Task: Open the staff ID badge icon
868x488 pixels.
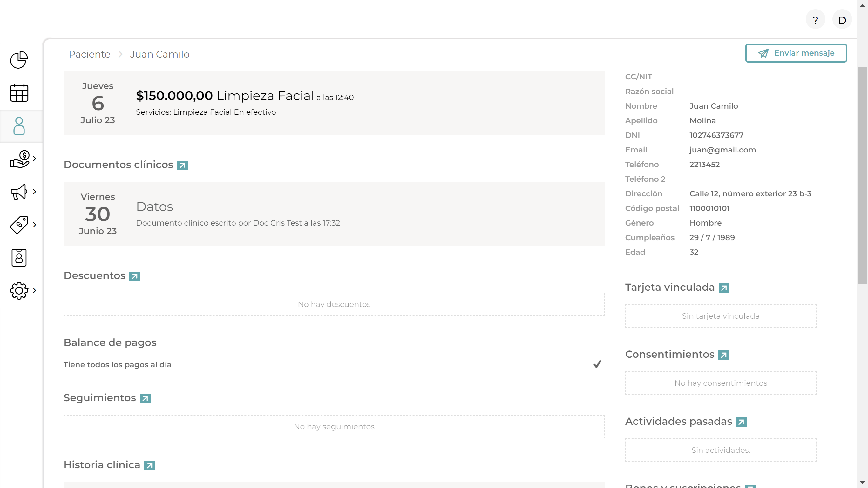Action: [x=19, y=257]
